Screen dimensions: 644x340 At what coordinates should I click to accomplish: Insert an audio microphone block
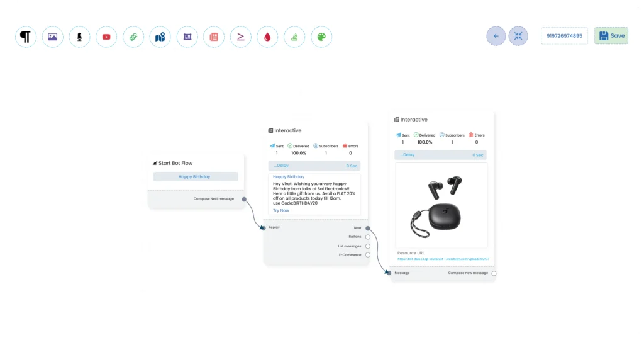coord(79,37)
